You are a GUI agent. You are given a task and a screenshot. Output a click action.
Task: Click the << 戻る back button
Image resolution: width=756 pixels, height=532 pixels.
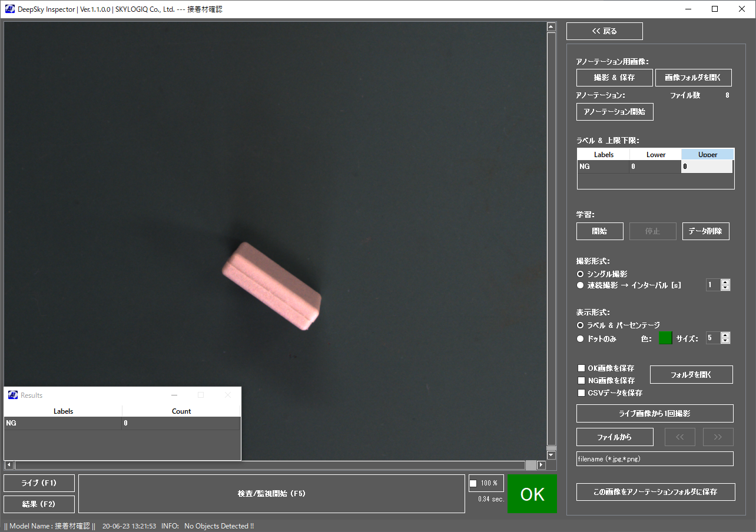605,31
